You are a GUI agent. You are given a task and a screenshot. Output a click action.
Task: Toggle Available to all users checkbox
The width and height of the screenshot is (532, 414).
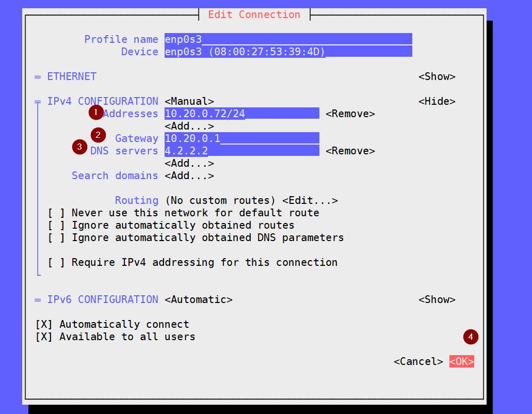click(x=44, y=337)
